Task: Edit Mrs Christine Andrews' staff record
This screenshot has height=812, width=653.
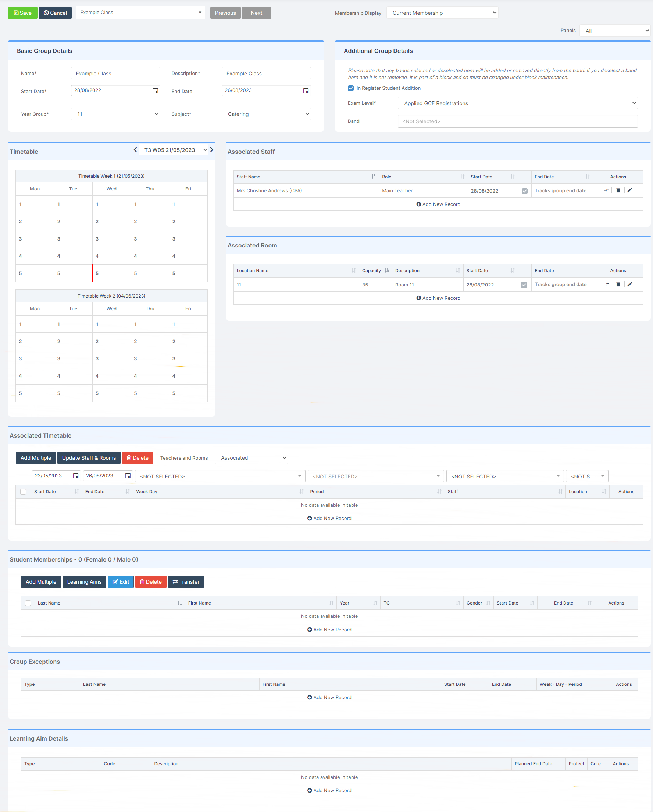Action: pyautogui.click(x=630, y=190)
